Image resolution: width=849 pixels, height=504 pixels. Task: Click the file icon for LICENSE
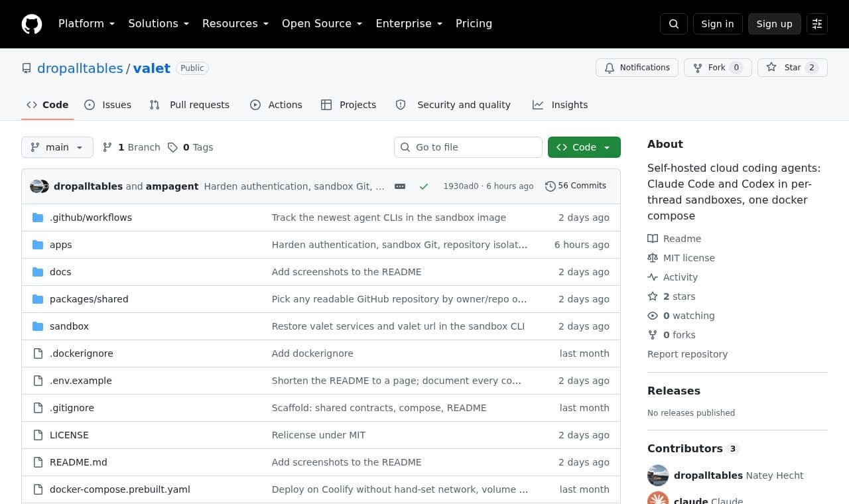(38, 435)
